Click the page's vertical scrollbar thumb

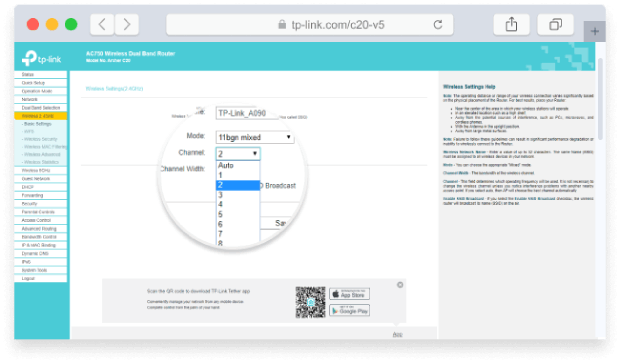coord(600,99)
